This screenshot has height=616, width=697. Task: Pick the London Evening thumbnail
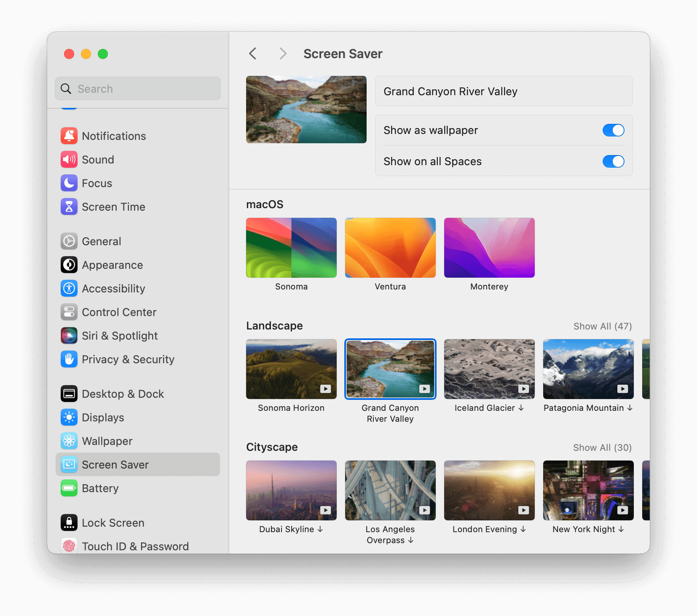[x=489, y=490]
